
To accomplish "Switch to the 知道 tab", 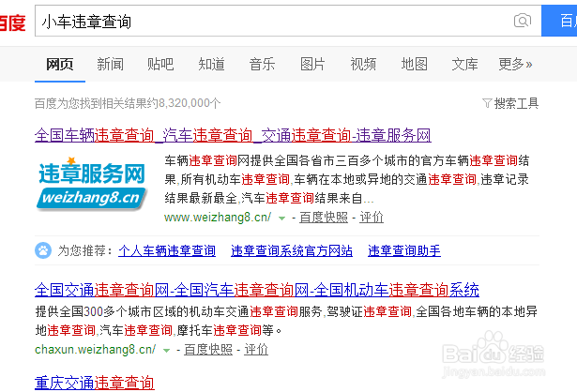I will click(211, 65).
